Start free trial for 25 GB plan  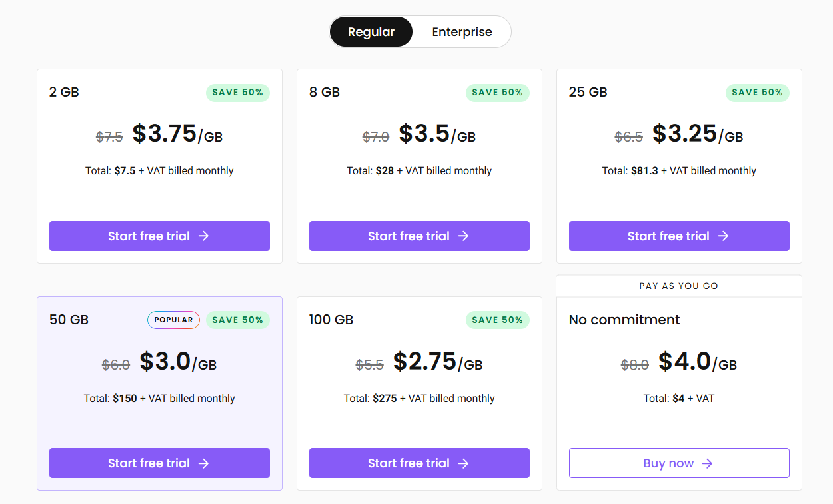pyautogui.click(x=679, y=236)
